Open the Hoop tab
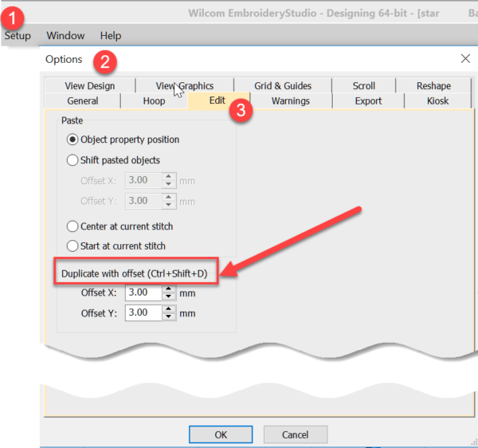The height and width of the screenshot is (448, 478). [154, 101]
